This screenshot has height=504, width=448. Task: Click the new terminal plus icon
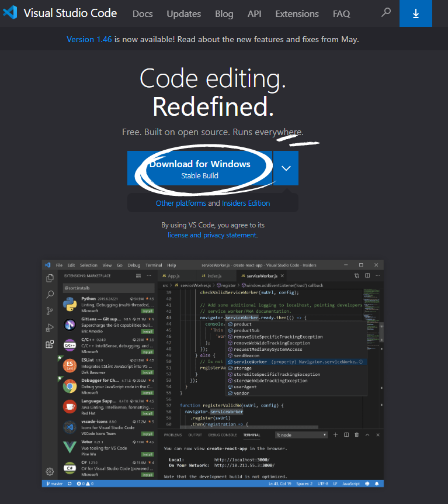point(335,434)
